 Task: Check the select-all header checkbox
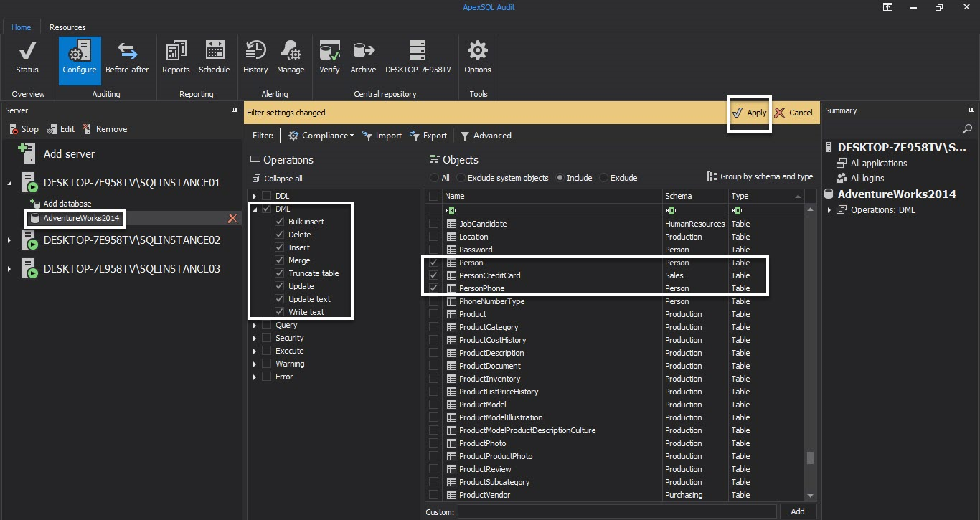point(433,196)
